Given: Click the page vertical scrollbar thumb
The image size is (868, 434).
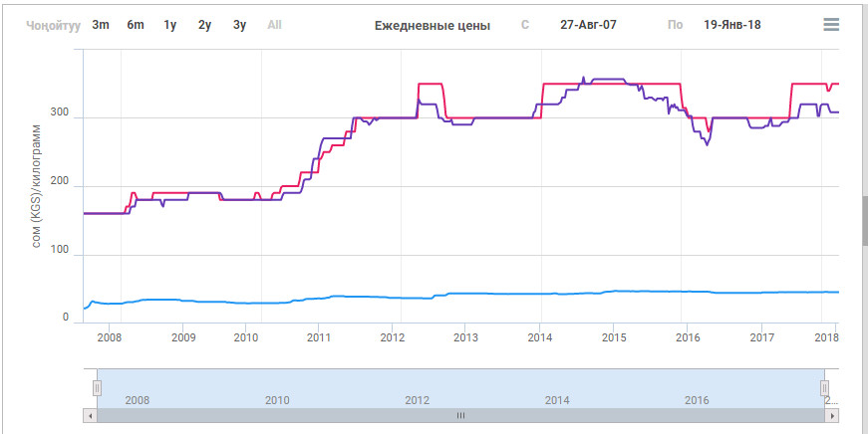Looking at the screenshot, I should click(x=862, y=220).
